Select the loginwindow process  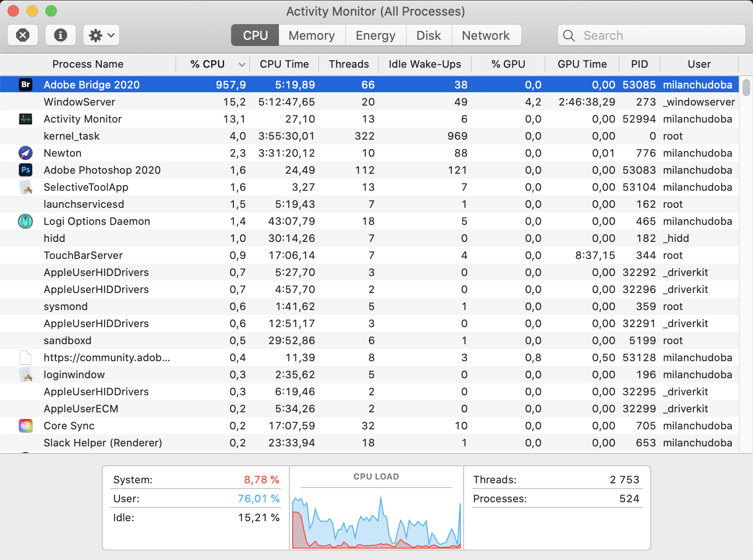369,374
